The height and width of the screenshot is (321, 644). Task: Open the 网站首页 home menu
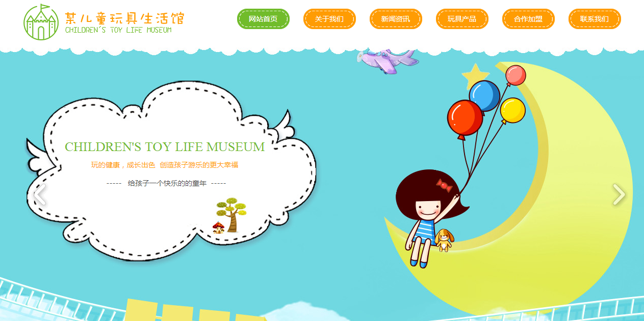pos(263,19)
